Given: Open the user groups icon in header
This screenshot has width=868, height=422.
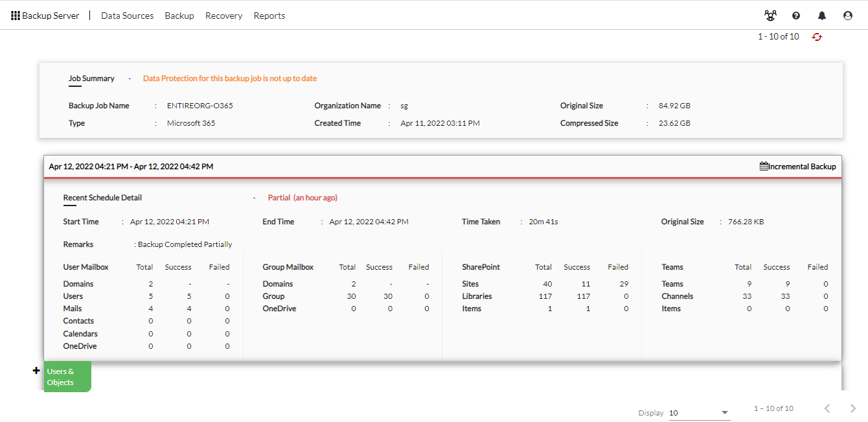Looking at the screenshot, I should 770,16.
